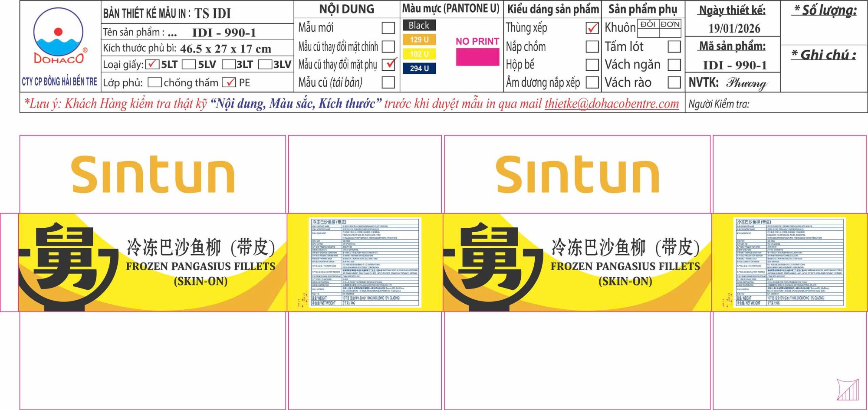Click the Sintun logo on the left panel
This screenshot has width=868, height=410.
point(153,174)
